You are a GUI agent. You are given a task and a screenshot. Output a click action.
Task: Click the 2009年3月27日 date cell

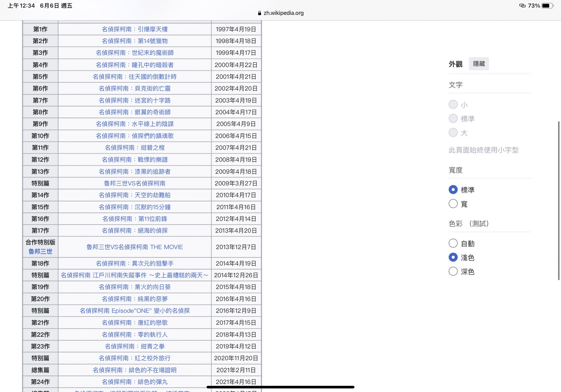click(x=236, y=183)
